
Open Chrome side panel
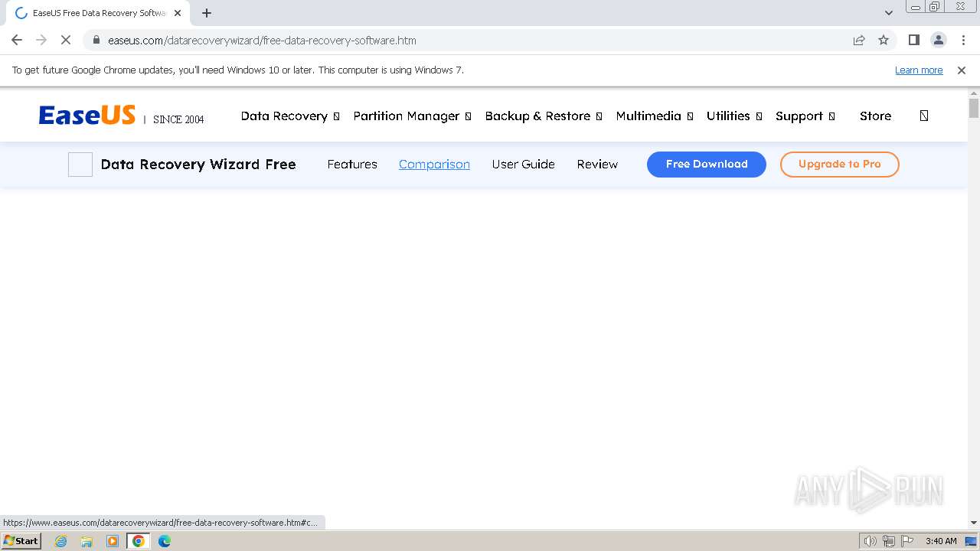click(x=913, y=40)
